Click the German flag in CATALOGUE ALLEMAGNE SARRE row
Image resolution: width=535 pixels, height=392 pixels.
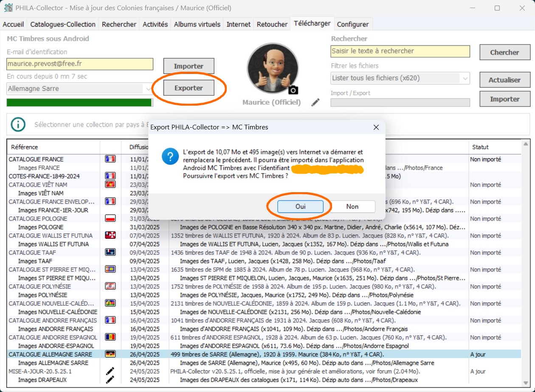[110, 354]
